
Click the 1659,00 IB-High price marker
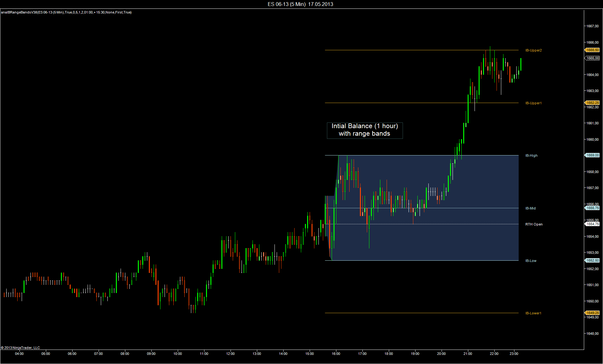[x=592, y=155]
